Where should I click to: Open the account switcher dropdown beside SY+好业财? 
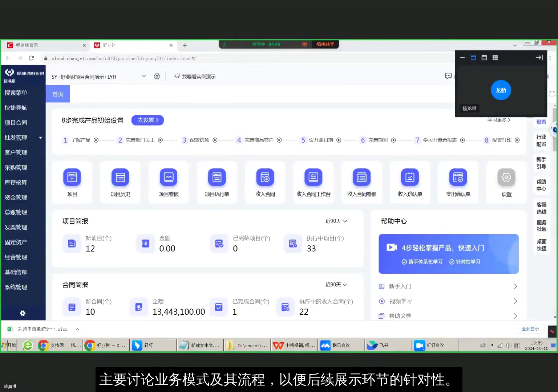coord(144,76)
